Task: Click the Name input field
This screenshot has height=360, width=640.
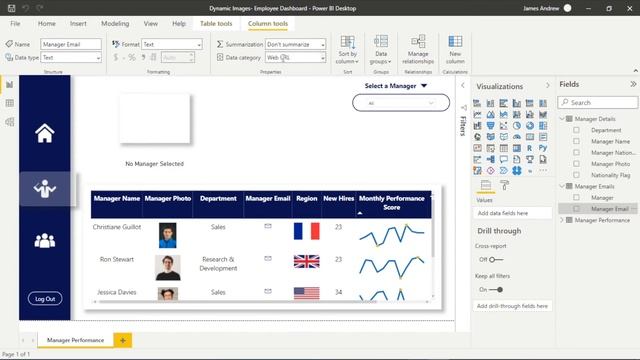Action: [71, 44]
